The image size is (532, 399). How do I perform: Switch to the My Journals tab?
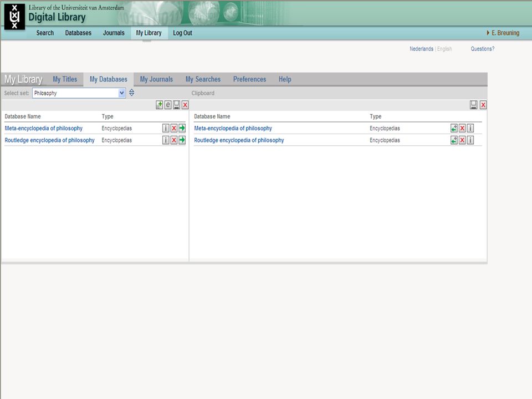point(156,79)
